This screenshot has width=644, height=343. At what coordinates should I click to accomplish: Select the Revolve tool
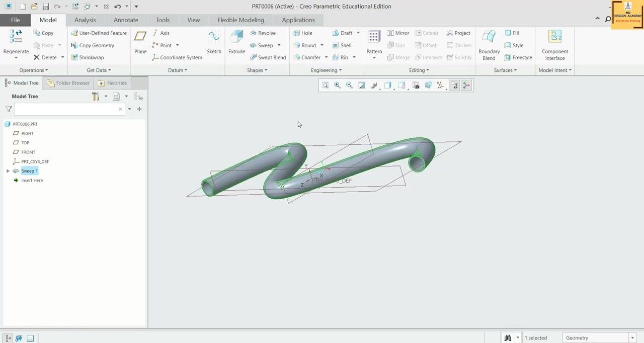pyautogui.click(x=263, y=33)
